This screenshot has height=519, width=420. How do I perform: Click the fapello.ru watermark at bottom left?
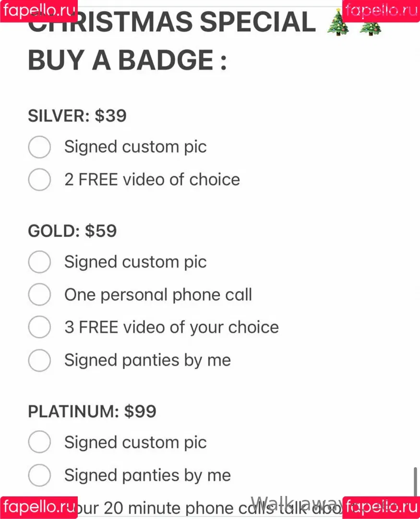pyautogui.click(x=39, y=507)
